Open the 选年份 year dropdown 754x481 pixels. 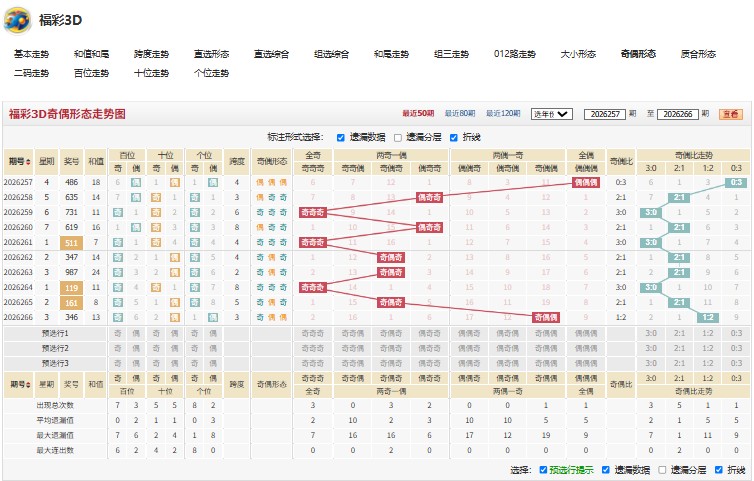[x=552, y=114]
